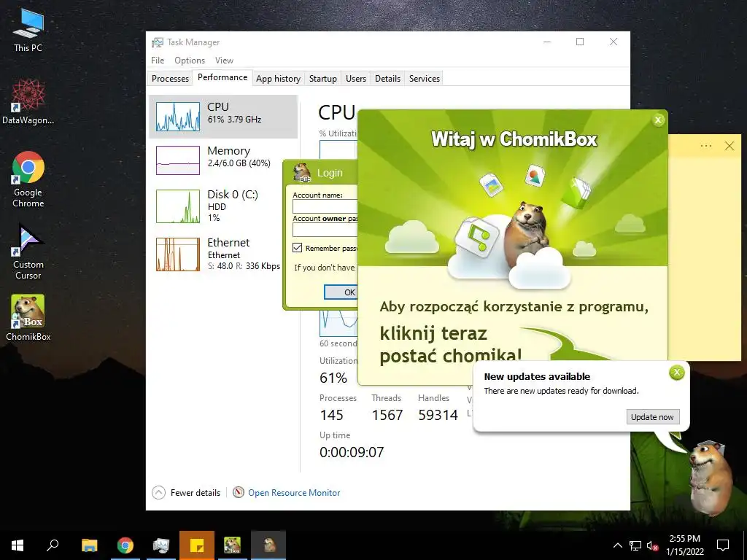Click the Resource Monitor icon
747x560 pixels.
click(239, 492)
